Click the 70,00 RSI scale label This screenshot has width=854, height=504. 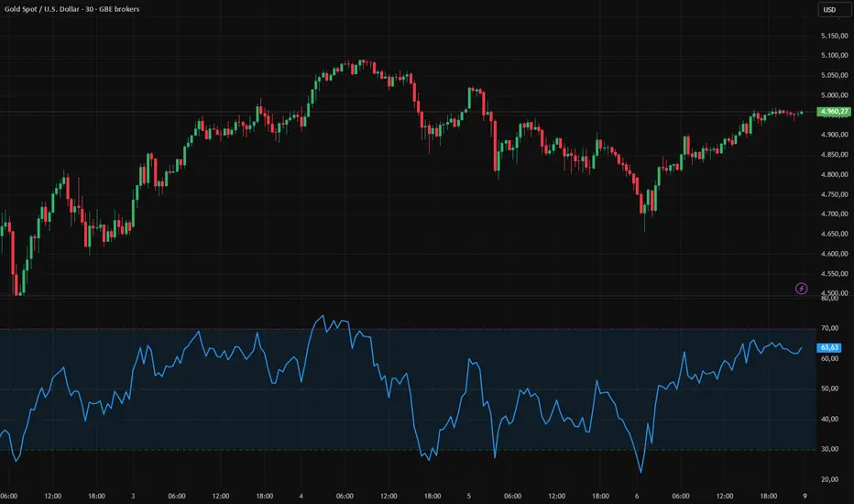pos(830,328)
